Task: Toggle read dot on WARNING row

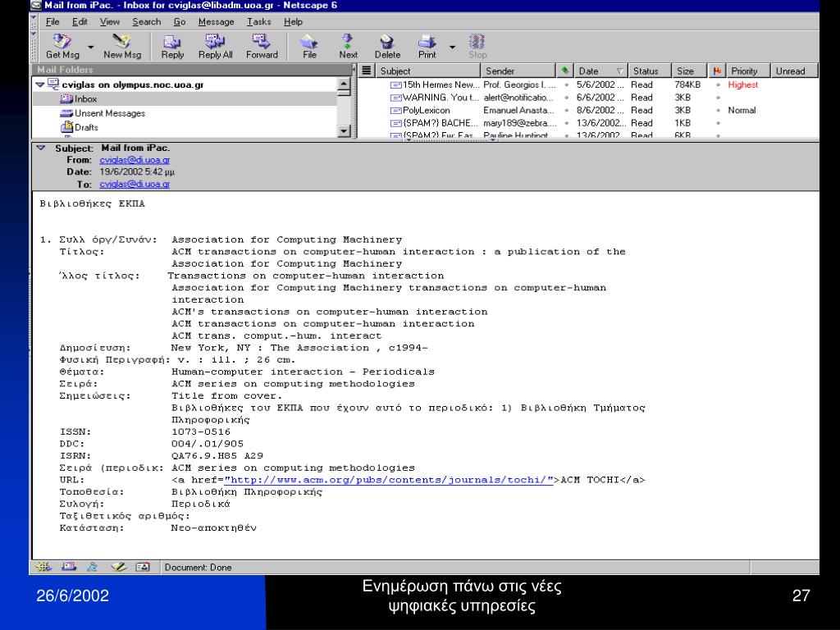Action: 566,98
